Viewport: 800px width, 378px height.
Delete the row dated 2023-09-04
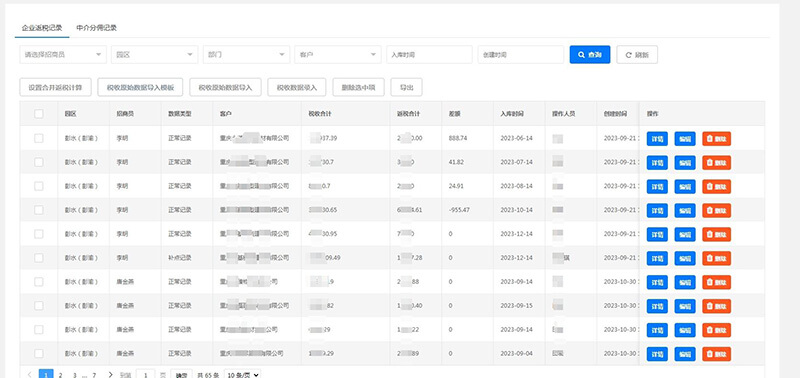coord(716,355)
